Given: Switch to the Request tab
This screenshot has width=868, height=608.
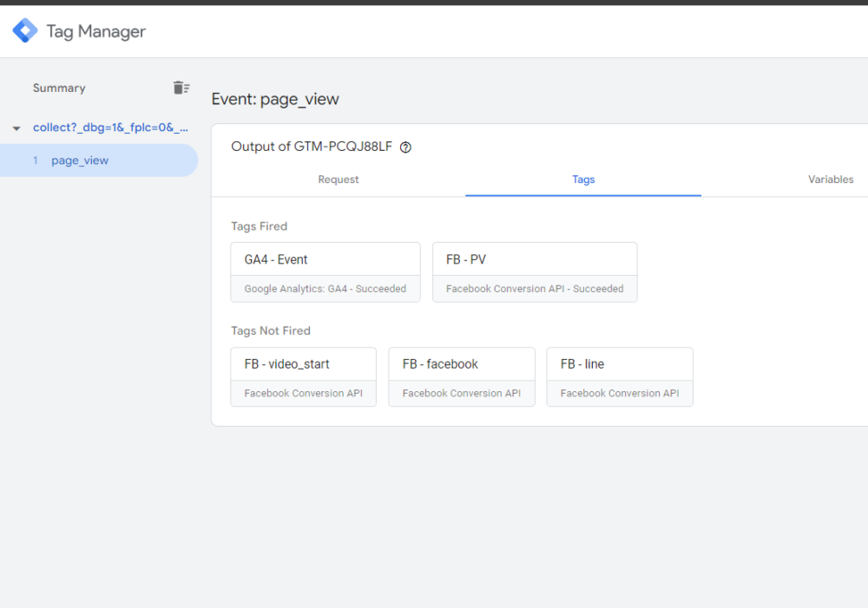Looking at the screenshot, I should [x=339, y=180].
